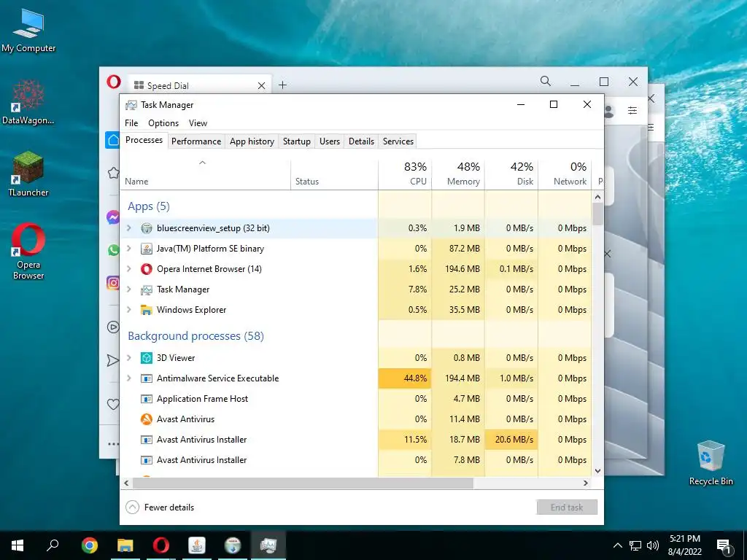Open the notification center

724,546
